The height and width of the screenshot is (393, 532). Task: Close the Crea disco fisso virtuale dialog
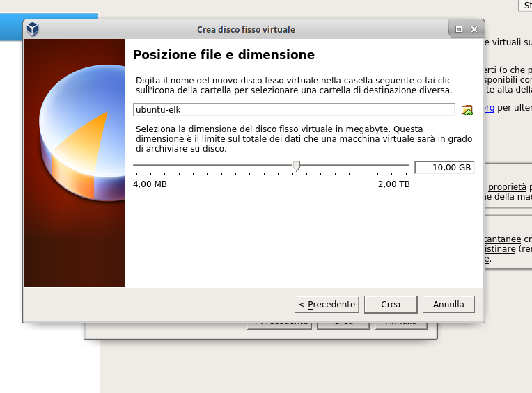click(474, 29)
